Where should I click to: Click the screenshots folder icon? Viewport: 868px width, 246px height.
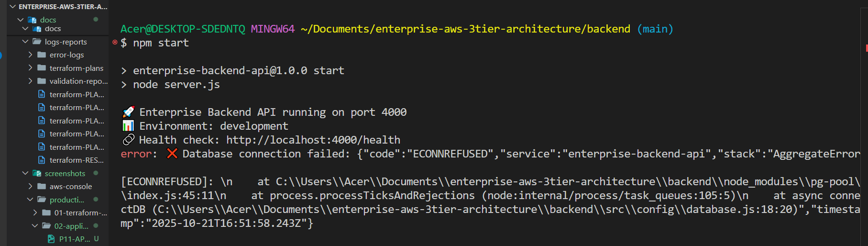[x=37, y=173]
